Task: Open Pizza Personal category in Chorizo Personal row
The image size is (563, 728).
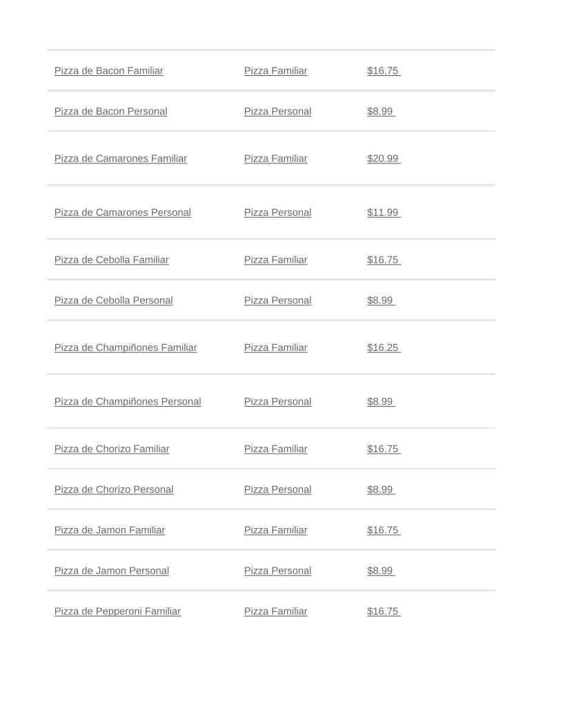Action: click(277, 489)
